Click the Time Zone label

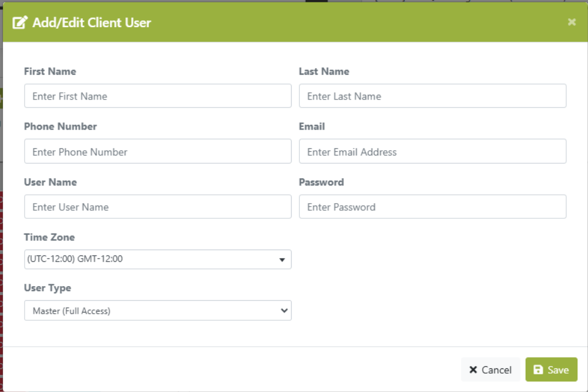49,237
